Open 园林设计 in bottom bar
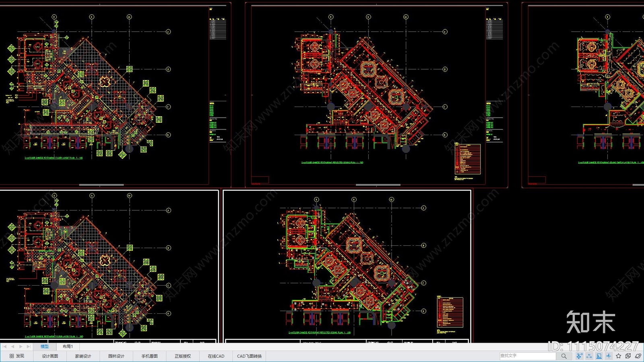The width and height of the screenshot is (644, 362). (x=116, y=356)
